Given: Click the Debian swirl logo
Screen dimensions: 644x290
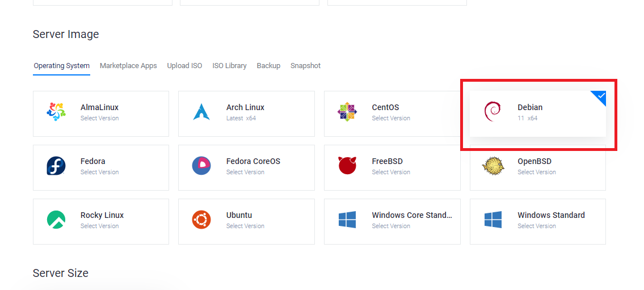Looking at the screenshot, I should pos(493,112).
